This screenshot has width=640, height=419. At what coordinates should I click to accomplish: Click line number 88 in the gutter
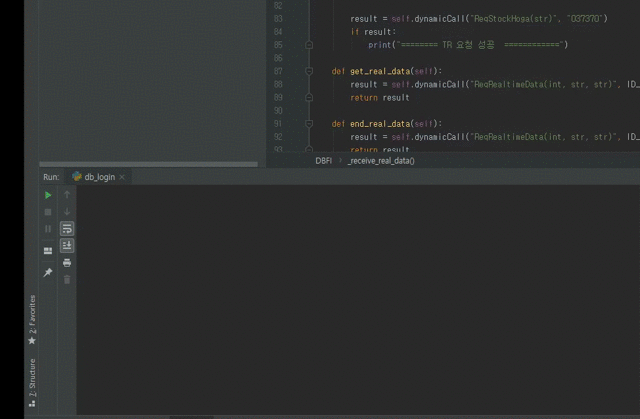click(x=278, y=84)
